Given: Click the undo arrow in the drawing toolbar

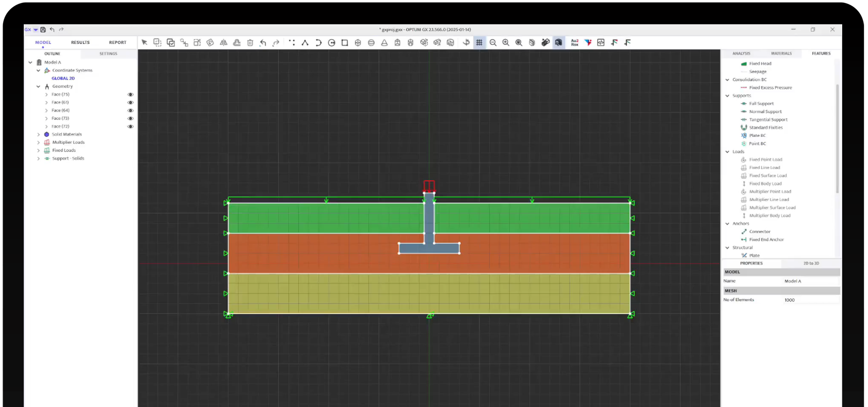Looking at the screenshot, I should [263, 43].
